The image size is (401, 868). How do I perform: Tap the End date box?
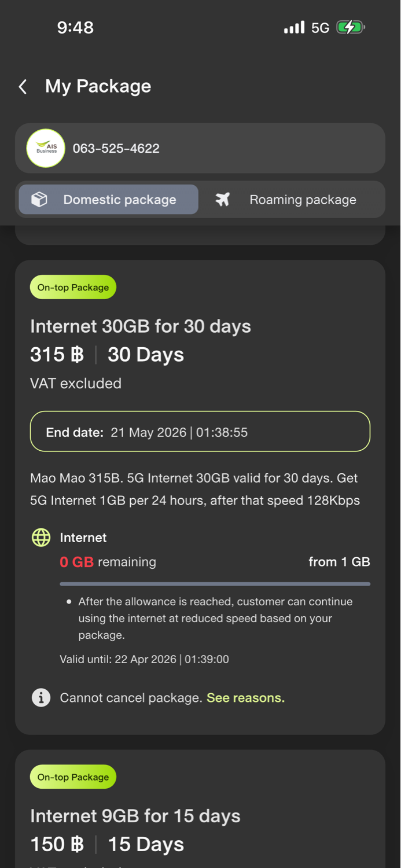pyautogui.click(x=200, y=432)
